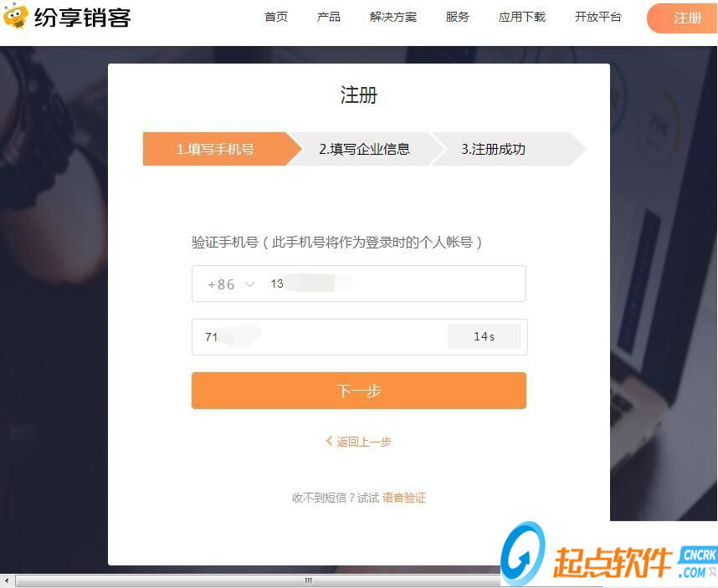
Task: Click the back arrow beside 返回上一步
Action: coord(329,441)
